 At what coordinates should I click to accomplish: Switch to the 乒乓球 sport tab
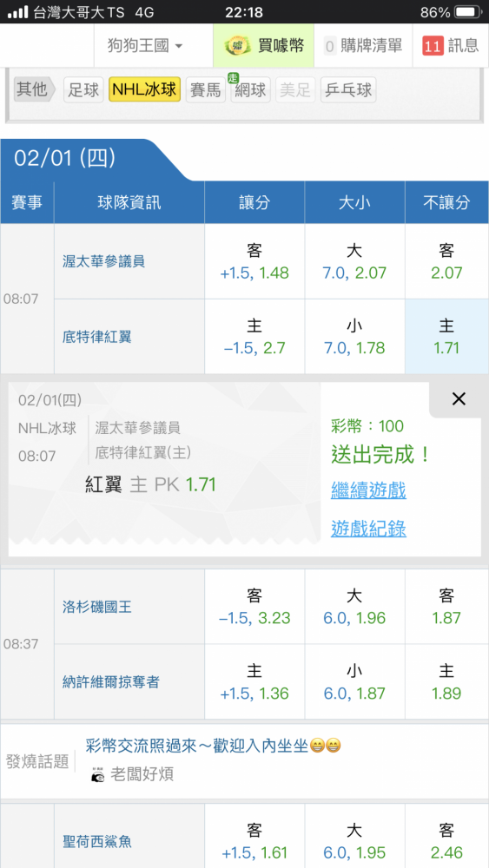(348, 89)
